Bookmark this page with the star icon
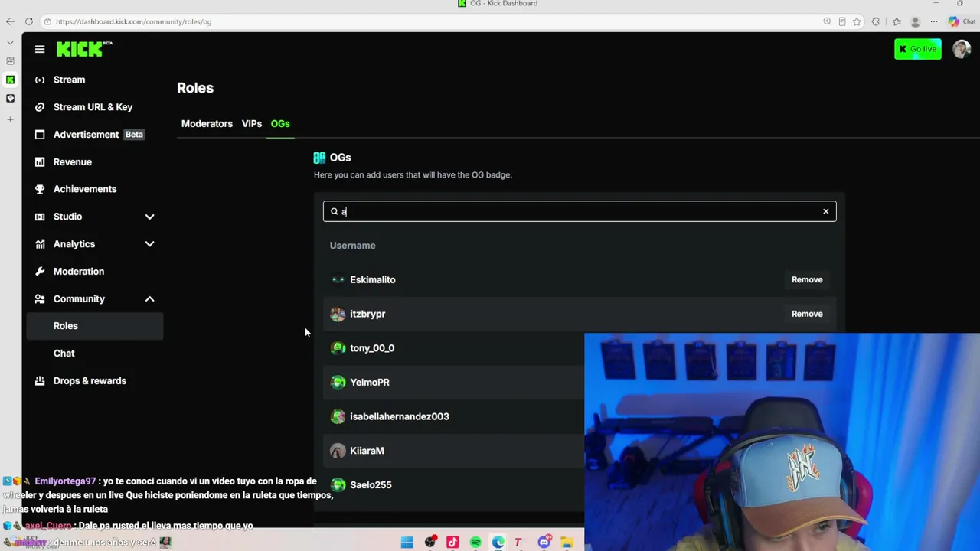The height and width of the screenshot is (551, 980). click(857, 21)
